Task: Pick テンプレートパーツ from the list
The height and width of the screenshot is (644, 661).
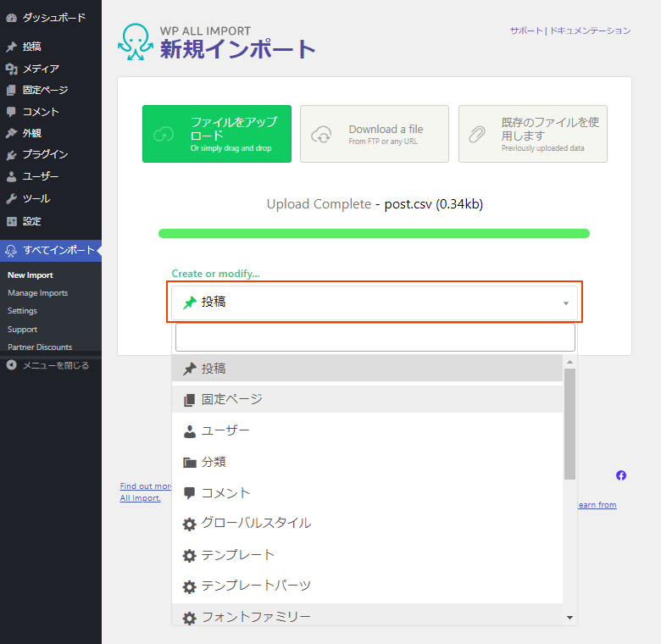Action: coord(255,586)
